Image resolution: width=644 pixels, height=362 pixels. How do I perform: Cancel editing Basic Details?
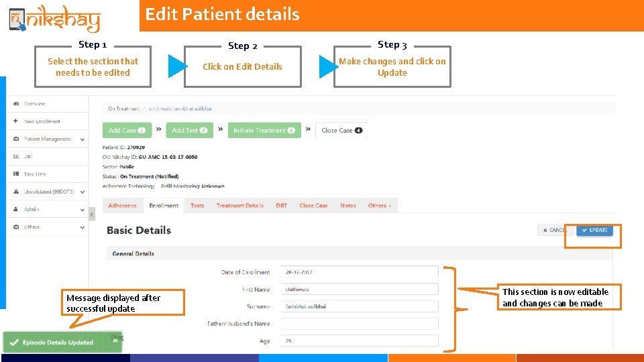click(x=554, y=230)
